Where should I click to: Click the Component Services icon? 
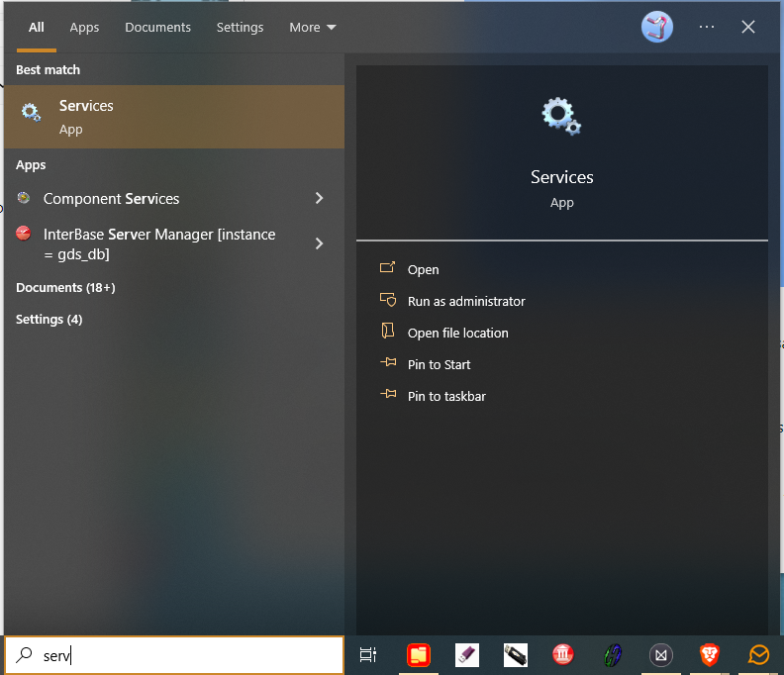[x=24, y=198]
